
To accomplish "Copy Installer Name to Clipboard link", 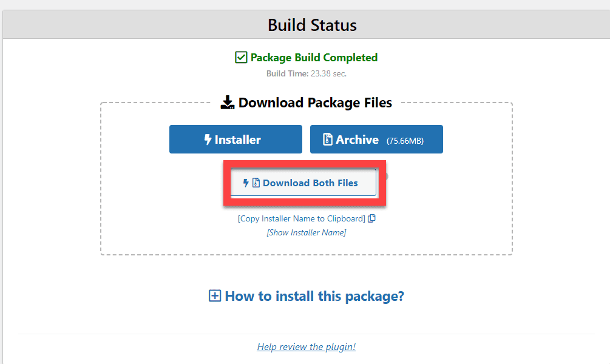I will click(302, 218).
